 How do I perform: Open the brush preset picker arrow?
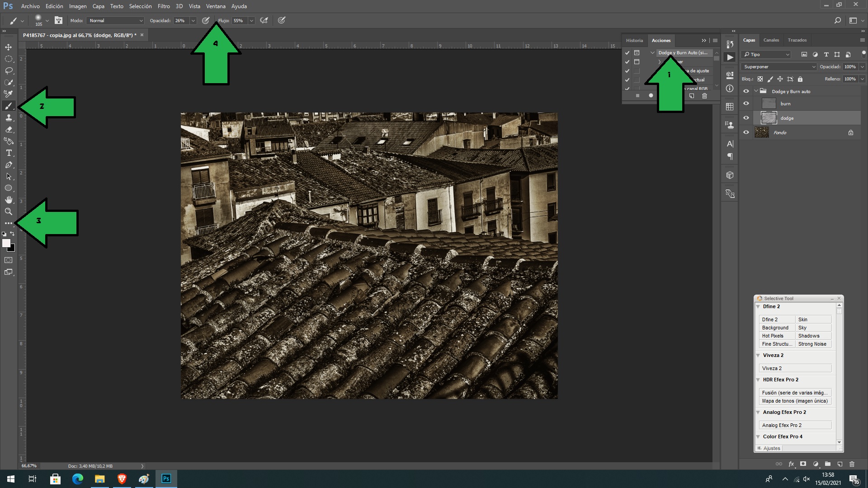pyautogui.click(x=47, y=20)
